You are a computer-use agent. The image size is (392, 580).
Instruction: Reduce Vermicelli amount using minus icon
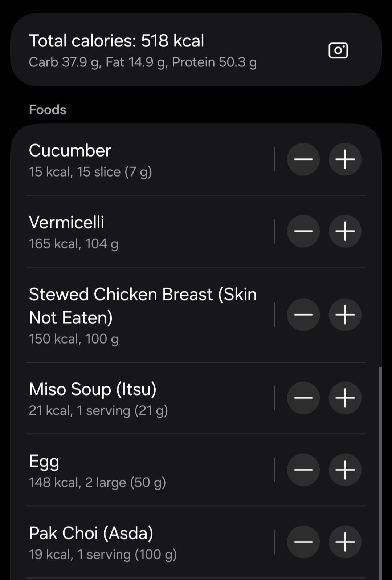[x=303, y=231]
